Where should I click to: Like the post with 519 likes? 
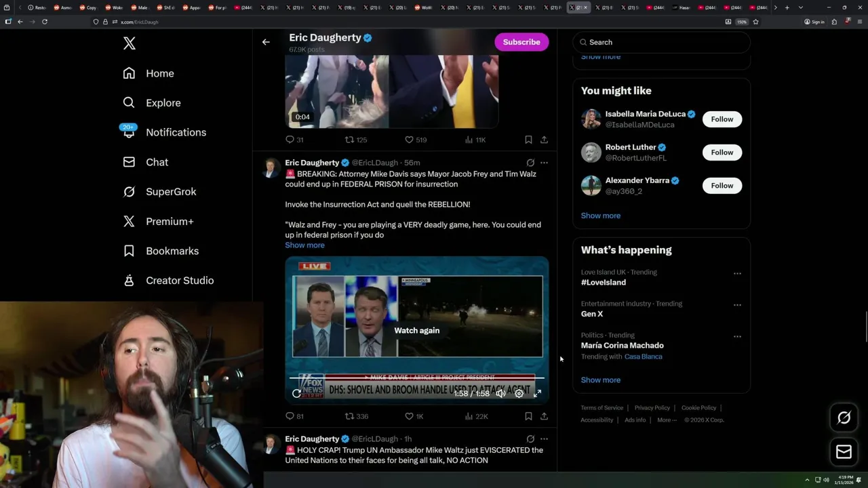pyautogui.click(x=416, y=140)
